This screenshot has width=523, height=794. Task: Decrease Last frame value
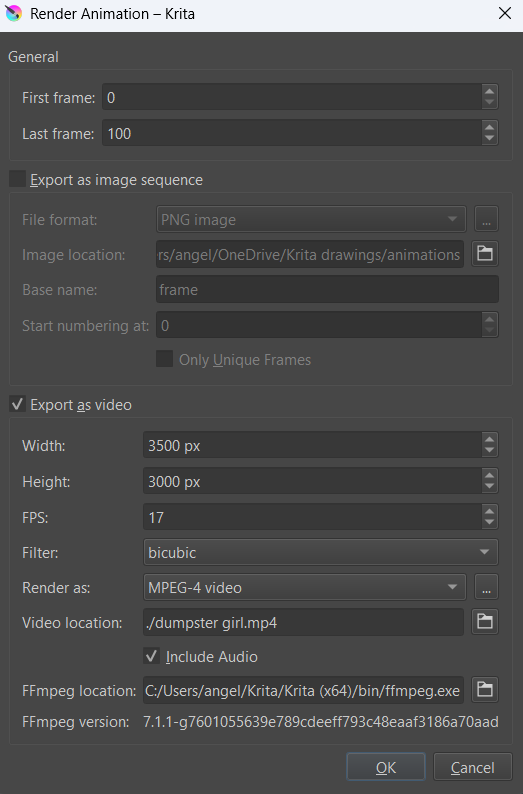pyautogui.click(x=489, y=139)
